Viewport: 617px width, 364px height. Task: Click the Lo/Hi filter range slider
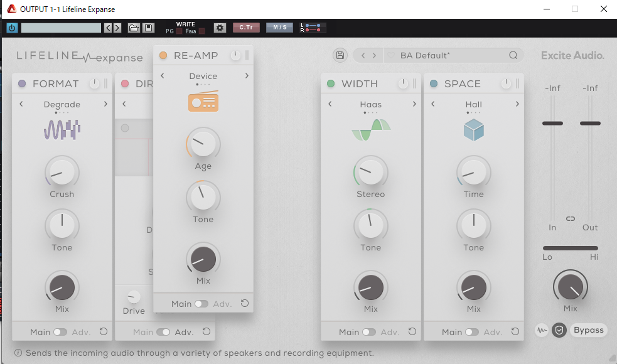point(571,249)
